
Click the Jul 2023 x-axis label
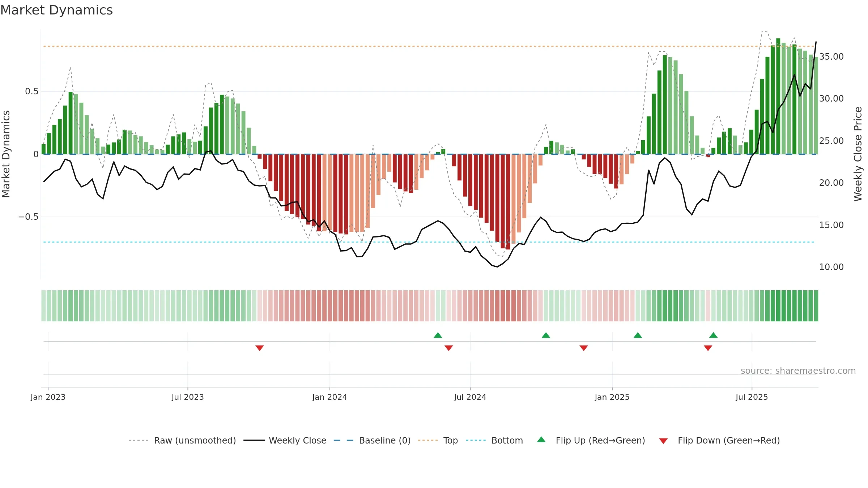[188, 397]
